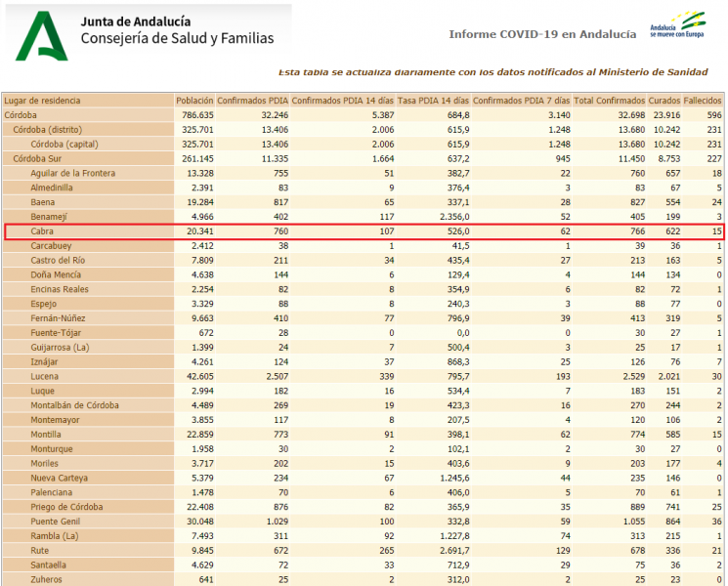728x586 pixels.
Task: Click Benamejí rate value 2.356,0
Action: tap(453, 217)
